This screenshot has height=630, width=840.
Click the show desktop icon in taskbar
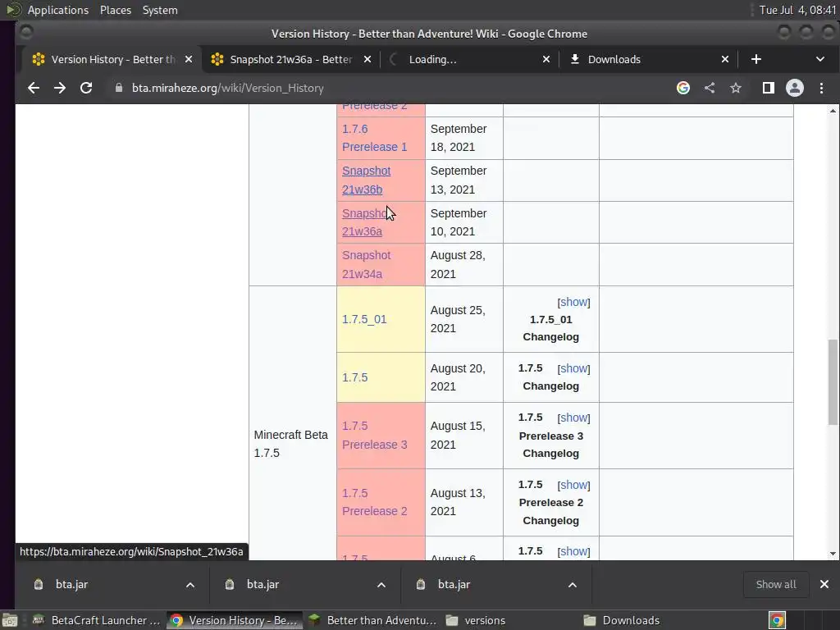[x=9, y=620]
